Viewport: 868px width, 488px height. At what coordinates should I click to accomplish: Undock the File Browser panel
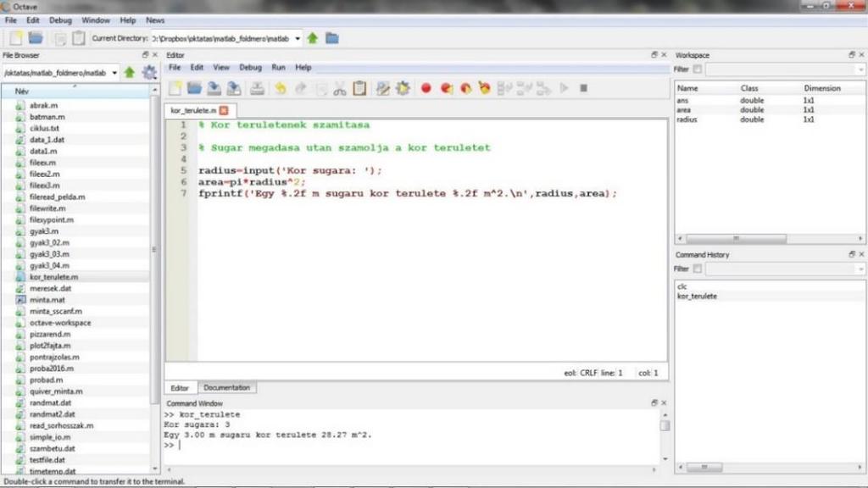click(145, 55)
